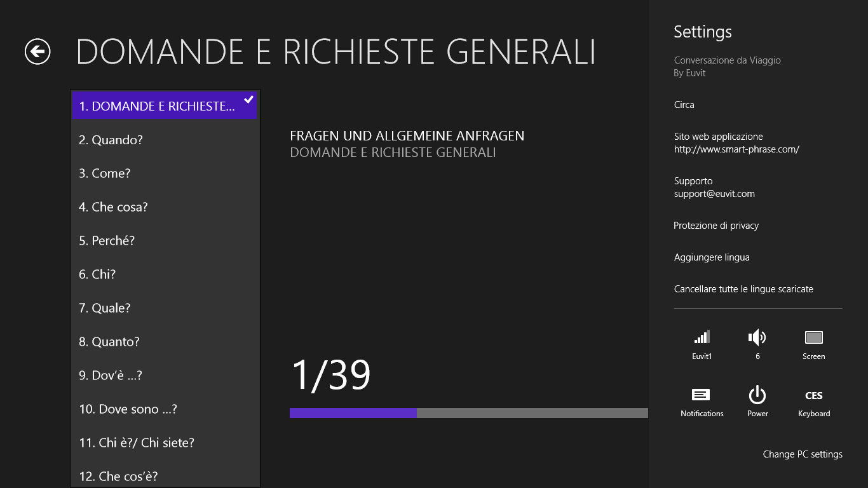This screenshot has height=488, width=868.
Task: Click the Power icon
Action: pos(757,395)
